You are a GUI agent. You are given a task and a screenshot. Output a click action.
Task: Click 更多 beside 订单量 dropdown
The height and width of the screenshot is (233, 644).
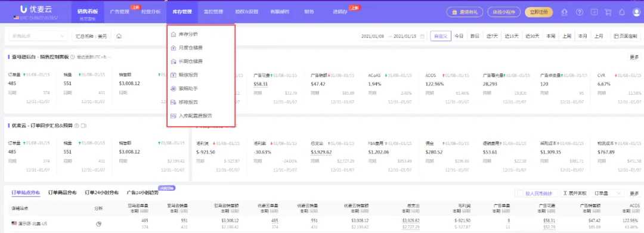click(634, 193)
